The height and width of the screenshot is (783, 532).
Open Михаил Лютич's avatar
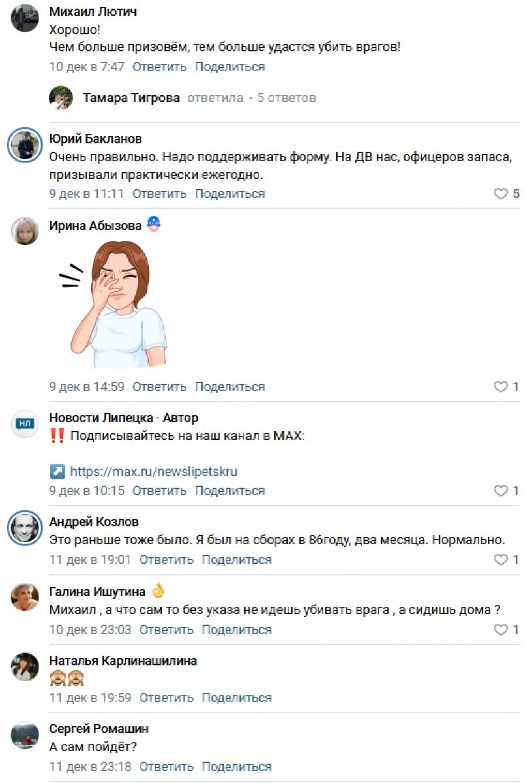(25, 18)
